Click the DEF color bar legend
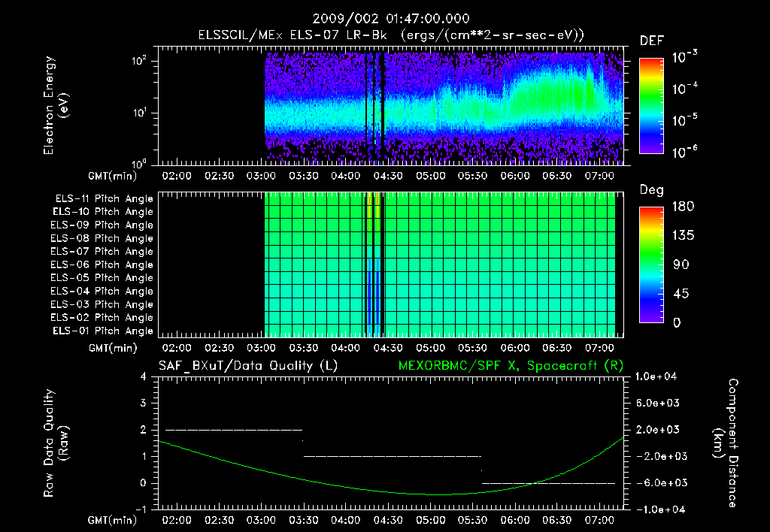 [651, 105]
